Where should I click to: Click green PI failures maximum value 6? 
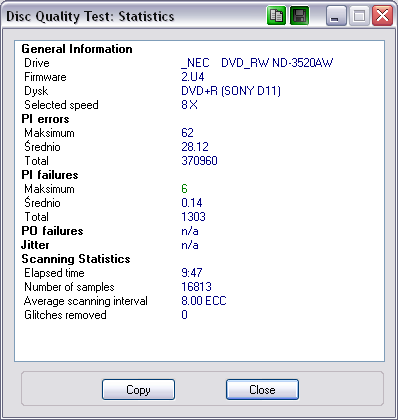(184, 189)
